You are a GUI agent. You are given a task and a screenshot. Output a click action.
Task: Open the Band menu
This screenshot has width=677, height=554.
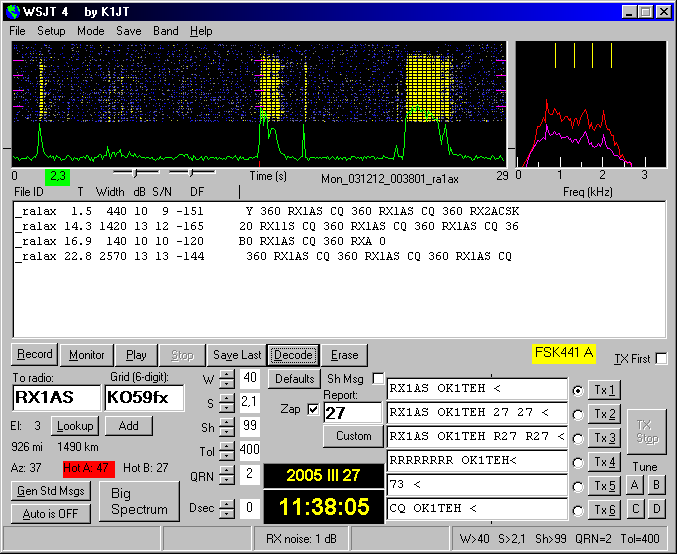tap(166, 31)
